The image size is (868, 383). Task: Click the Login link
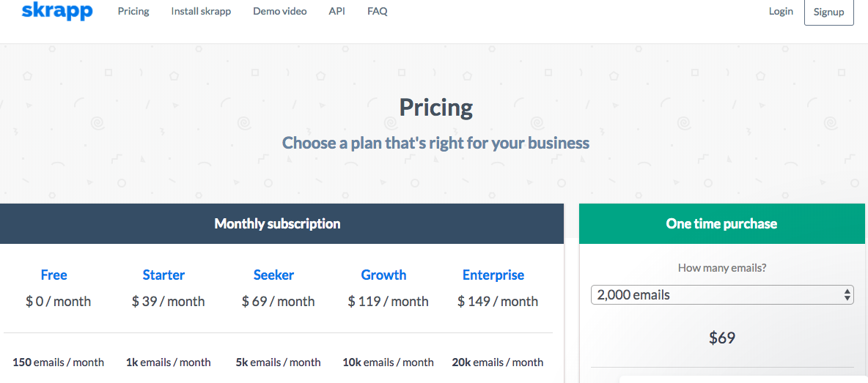point(781,12)
